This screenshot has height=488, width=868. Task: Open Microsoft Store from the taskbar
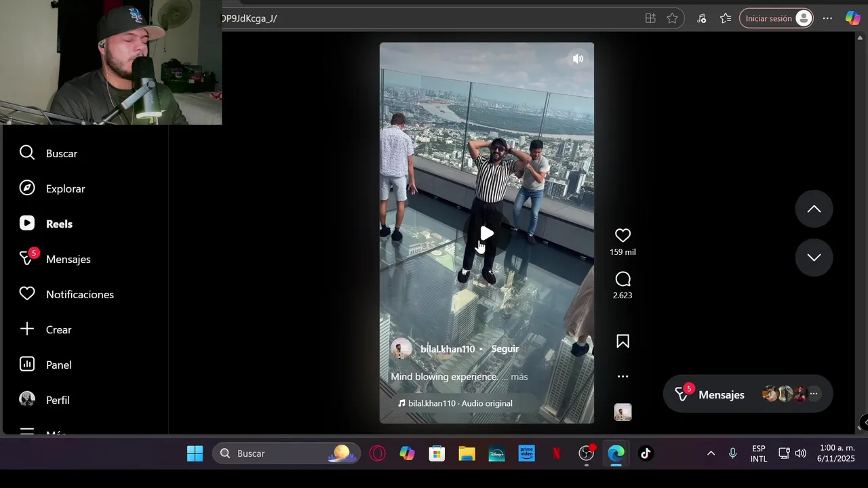(437, 453)
